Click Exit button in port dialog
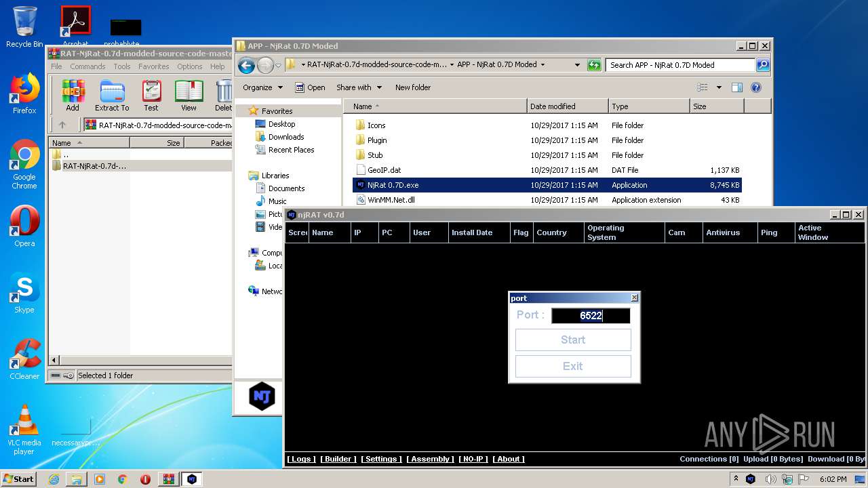This screenshot has width=868, height=488. click(x=573, y=366)
